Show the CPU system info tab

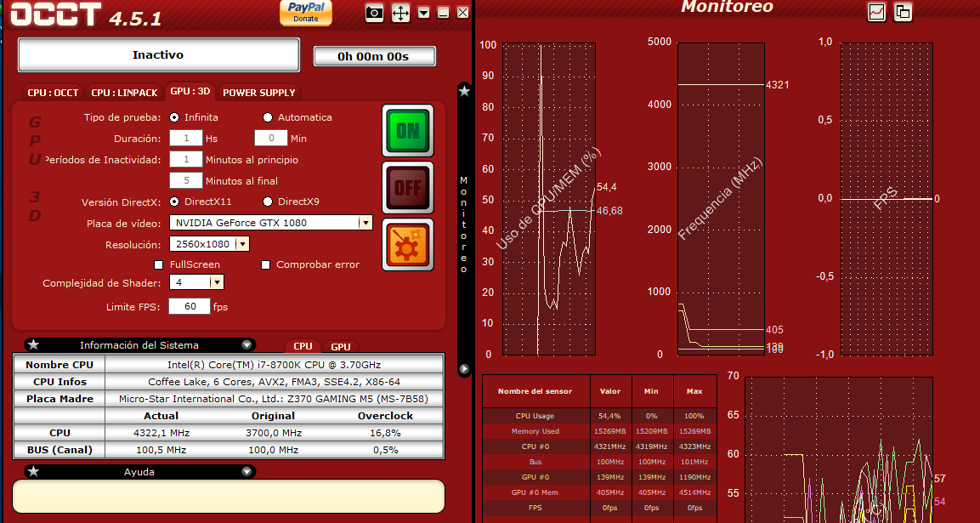303,346
